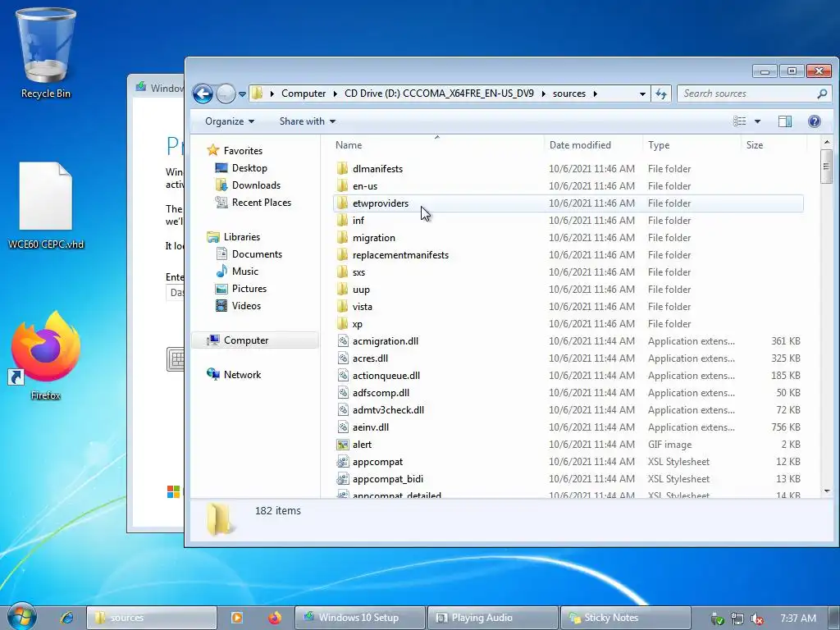Open the recent pages dropdown next to Forward
This screenshot has width=840, height=630.
242,94
